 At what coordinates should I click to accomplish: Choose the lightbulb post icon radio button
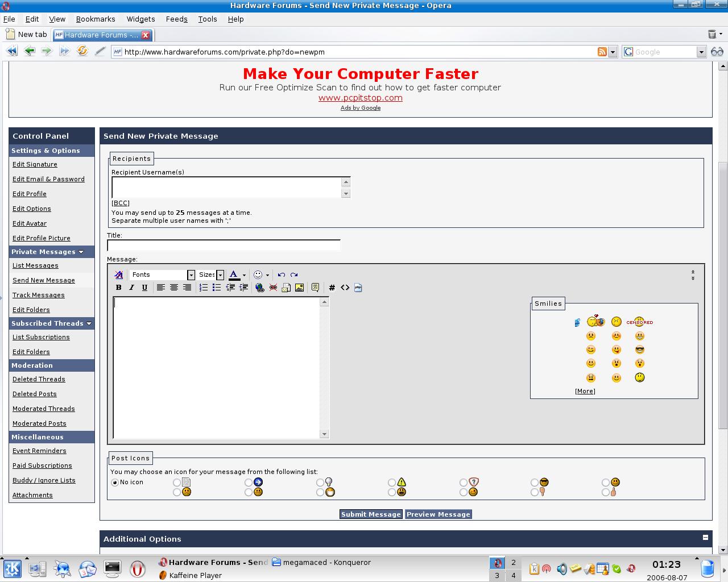320,483
